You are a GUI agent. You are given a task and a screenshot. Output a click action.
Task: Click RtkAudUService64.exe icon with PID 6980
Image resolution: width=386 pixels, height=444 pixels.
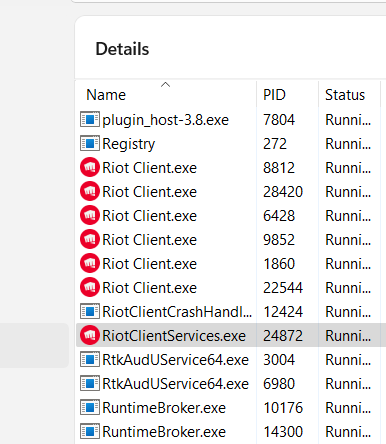click(90, 383)
